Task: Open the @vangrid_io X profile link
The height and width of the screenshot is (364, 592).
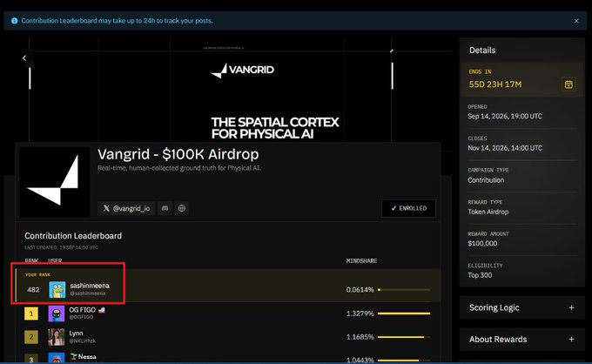Action: [126, 208]
